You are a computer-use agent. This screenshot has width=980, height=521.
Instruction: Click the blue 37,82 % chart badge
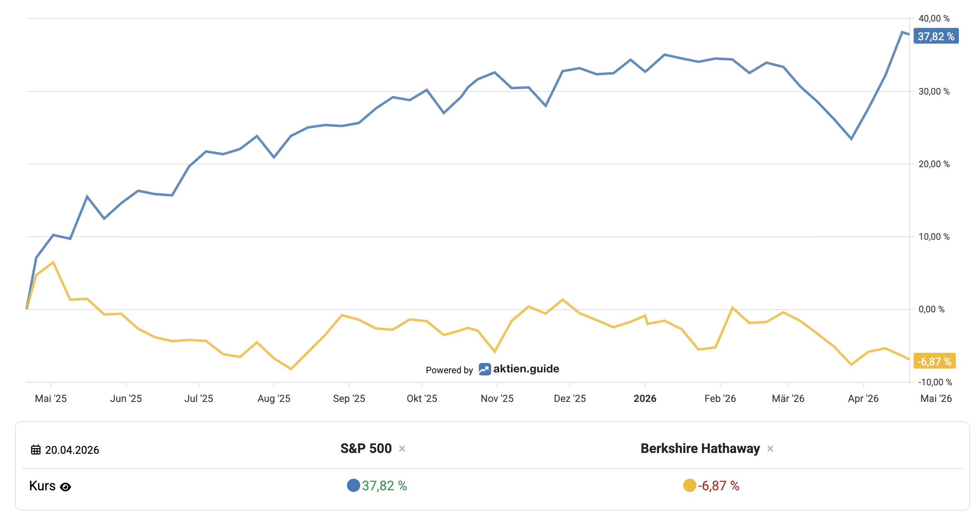pos(936,37)
